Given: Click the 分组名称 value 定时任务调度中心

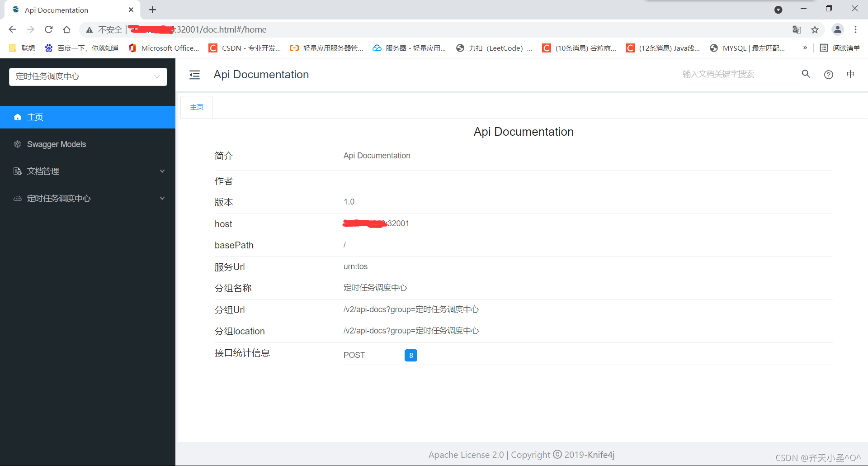Looking at the screenshot, I should point(375,288).
